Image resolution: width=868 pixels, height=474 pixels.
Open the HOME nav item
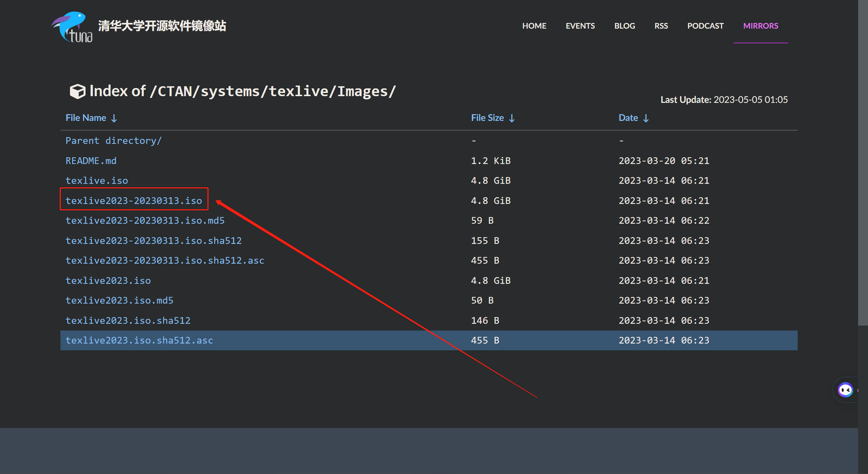click(x=534, y=26)
